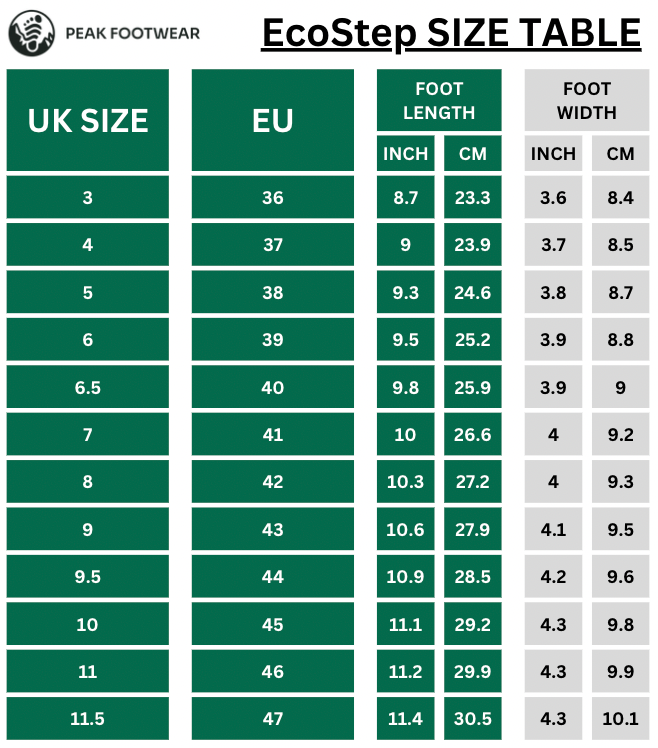Select UK size 6.5 cell
658x748 pixels.
(x=88, y=387)
